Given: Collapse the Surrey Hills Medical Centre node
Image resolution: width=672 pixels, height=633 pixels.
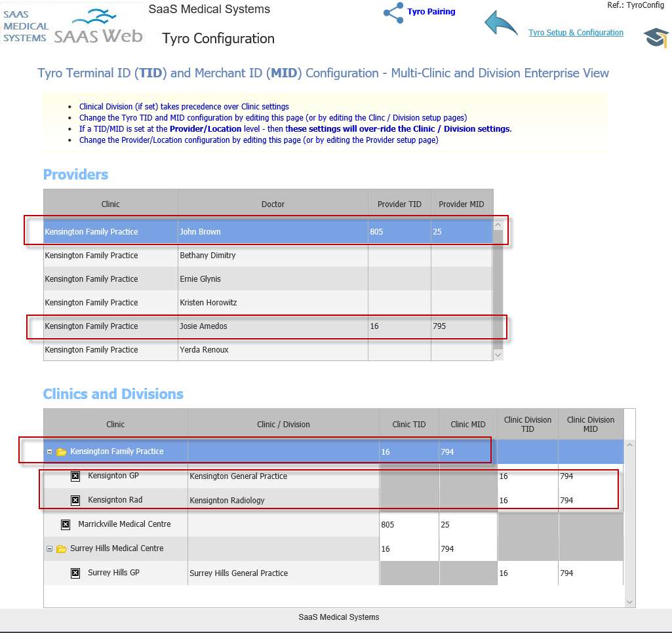Looking at the screenshot, I should pyautogui.click(x=50, y=548).
